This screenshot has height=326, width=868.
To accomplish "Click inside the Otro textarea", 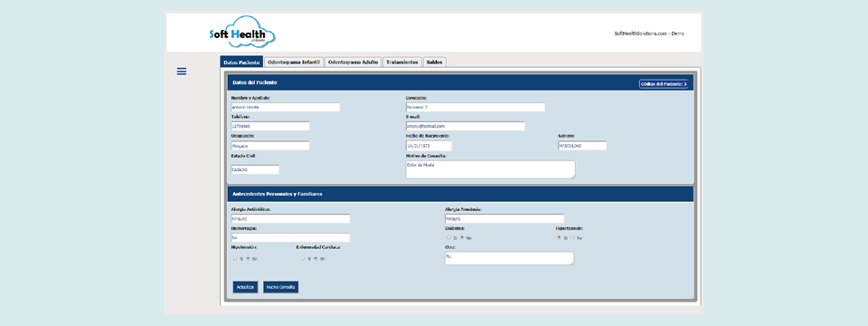I will click(509, 258).
